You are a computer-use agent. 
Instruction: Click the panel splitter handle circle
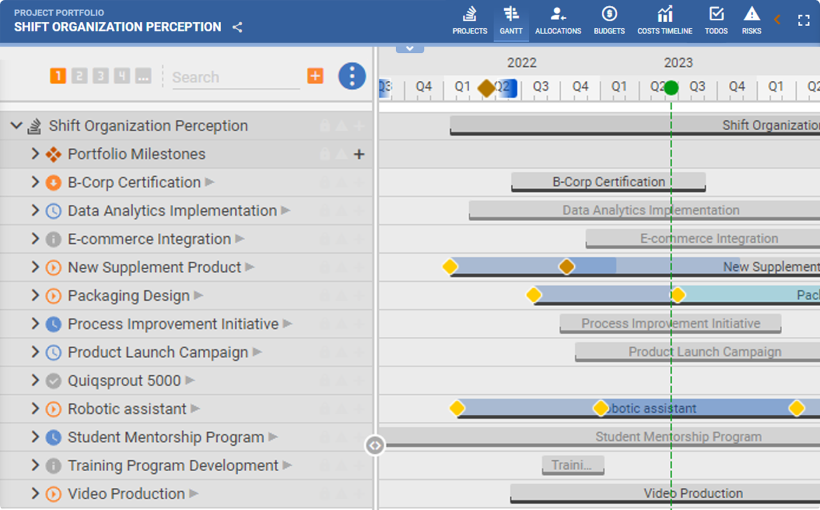375,446
